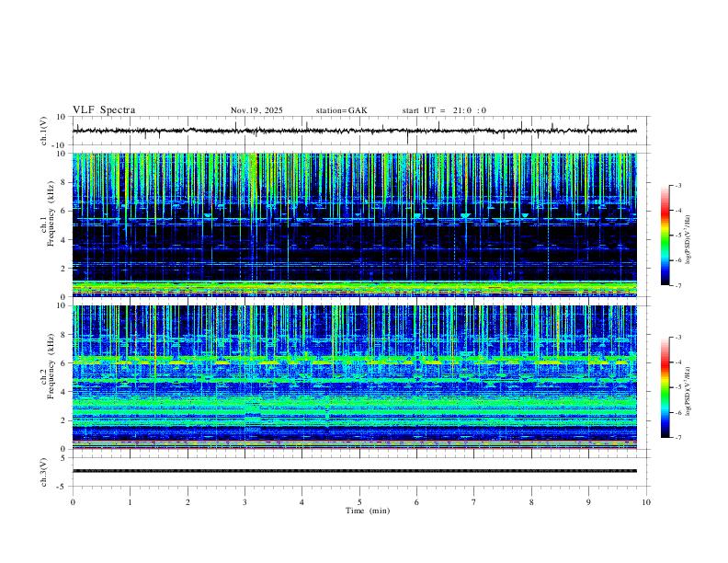Click the ch.1 voltage waveform trace
The image size is (728, 563).
pos(355,131)
